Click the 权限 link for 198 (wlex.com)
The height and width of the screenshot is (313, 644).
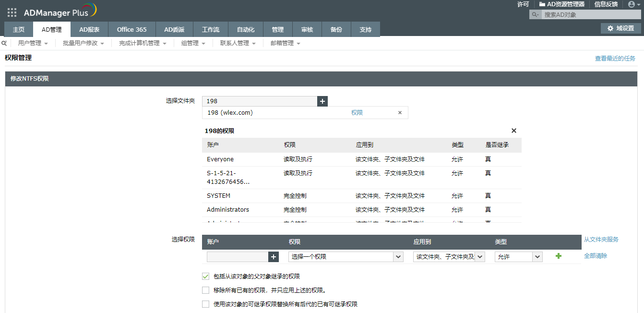click(x=357, y=113)
